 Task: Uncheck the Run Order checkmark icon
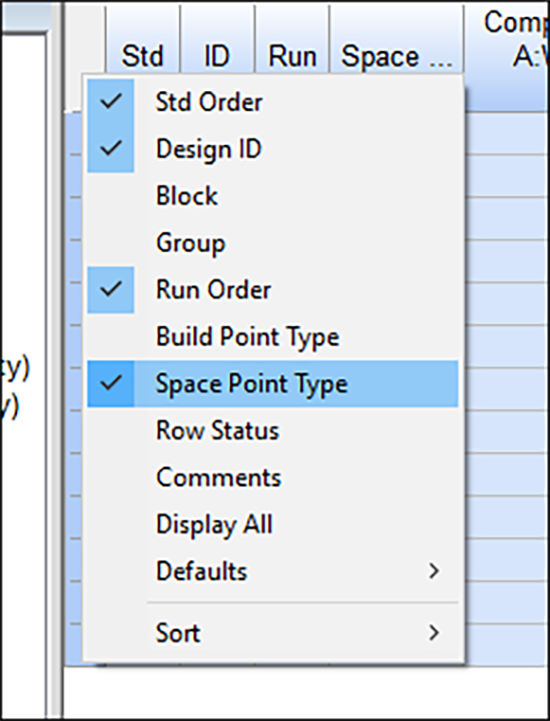pyautogui.click(x=111, y=290)
